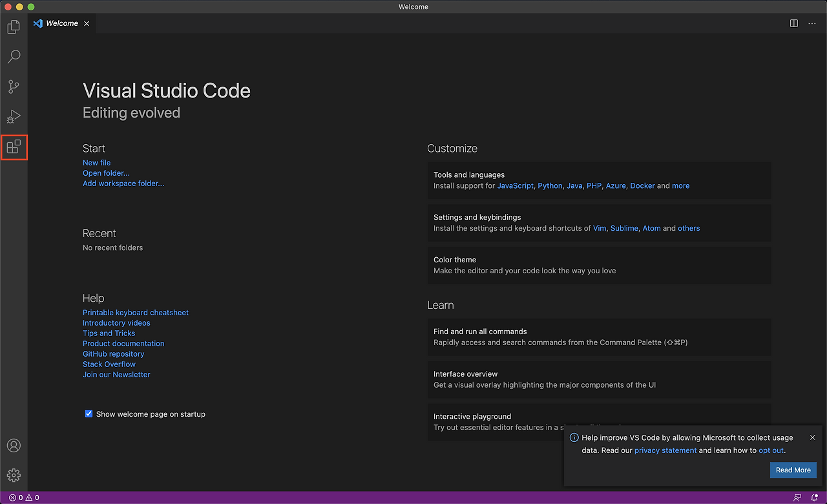Viewport: 827px width, 504px height.
Task: Open the Explorer view in activity bar
Action: tap(14, 27)
